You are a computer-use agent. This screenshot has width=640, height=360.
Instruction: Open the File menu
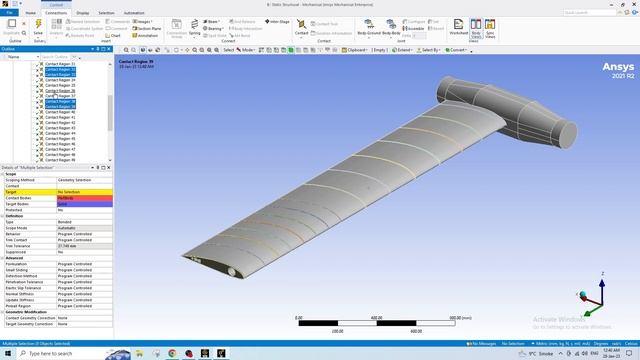click(9, 13)
